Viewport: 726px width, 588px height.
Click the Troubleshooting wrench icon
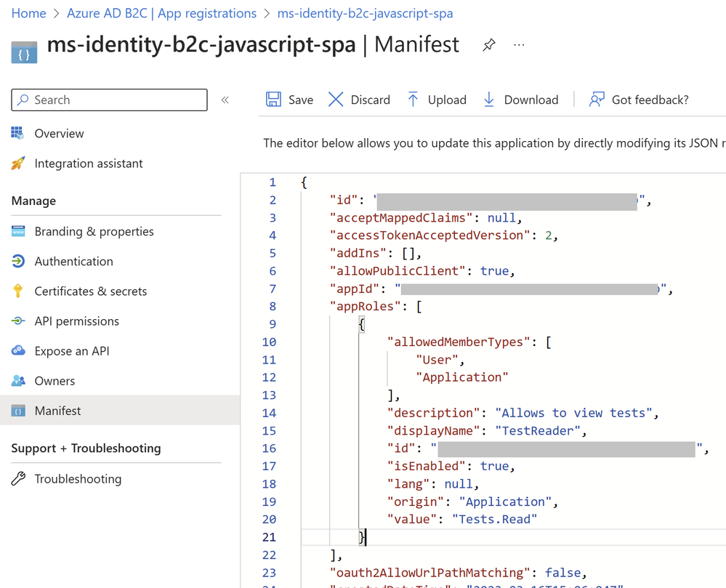pyautogui.click(x=18, y=479)
